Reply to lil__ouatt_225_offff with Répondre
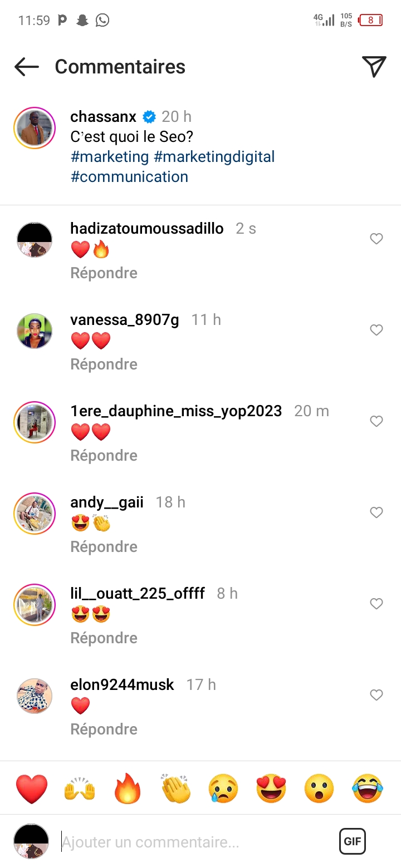This screenshot has width=401, height=868. pyautogui.click(x=104, y=638)
